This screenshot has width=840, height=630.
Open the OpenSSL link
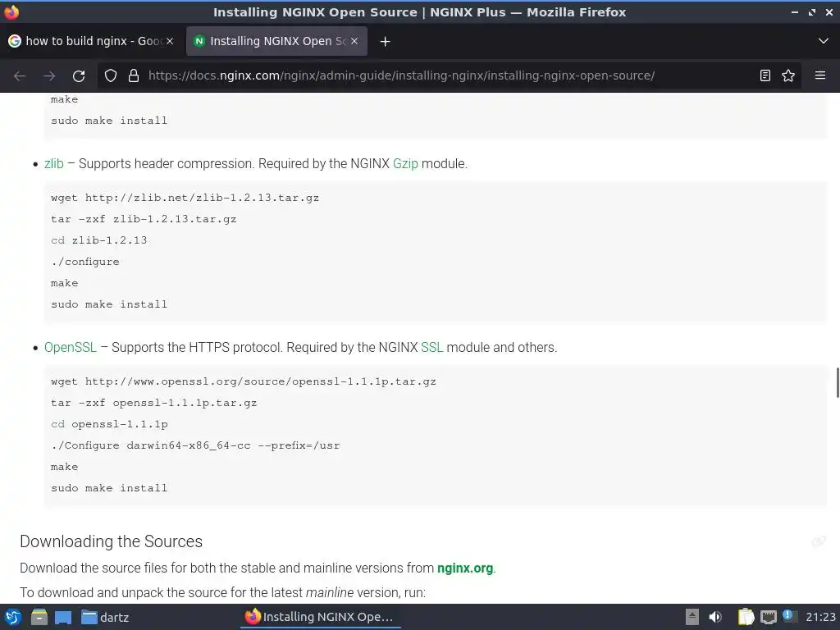(71, 348)
